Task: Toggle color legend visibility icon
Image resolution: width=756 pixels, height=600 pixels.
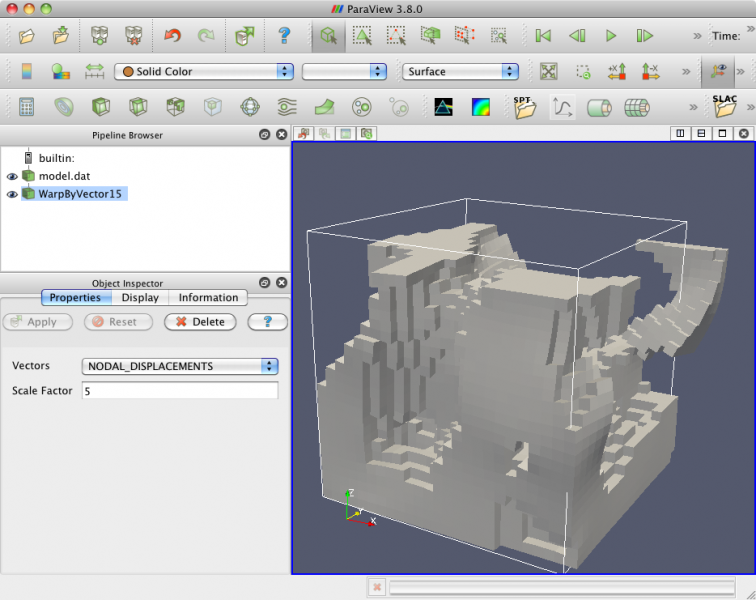Action: (x=27, y=71)
